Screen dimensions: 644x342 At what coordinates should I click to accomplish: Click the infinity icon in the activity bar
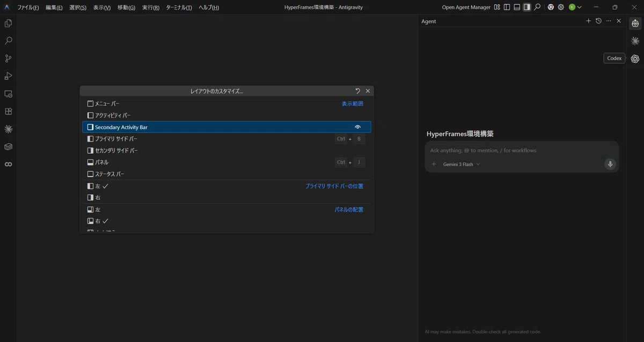pyautogui.click(x=8, y=165)
